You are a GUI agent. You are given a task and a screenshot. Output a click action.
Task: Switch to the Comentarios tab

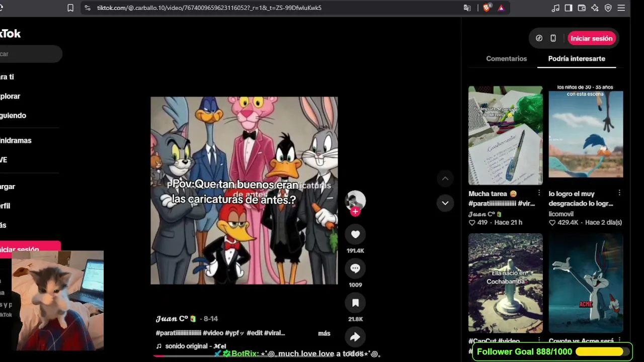click(x=506, y=59)
